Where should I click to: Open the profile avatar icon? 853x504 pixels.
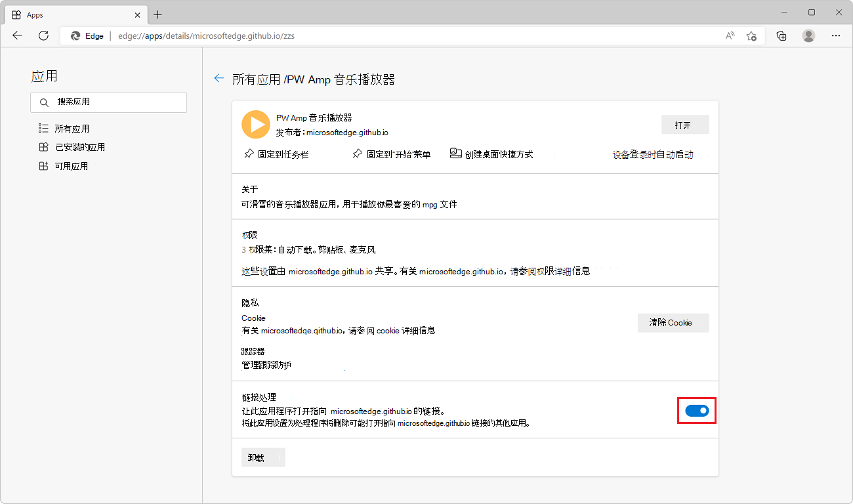tap(808, 35)
